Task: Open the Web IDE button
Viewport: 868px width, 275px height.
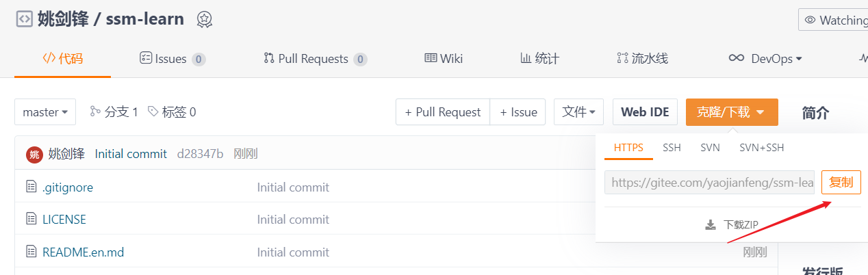Action: tap(645, 112)
